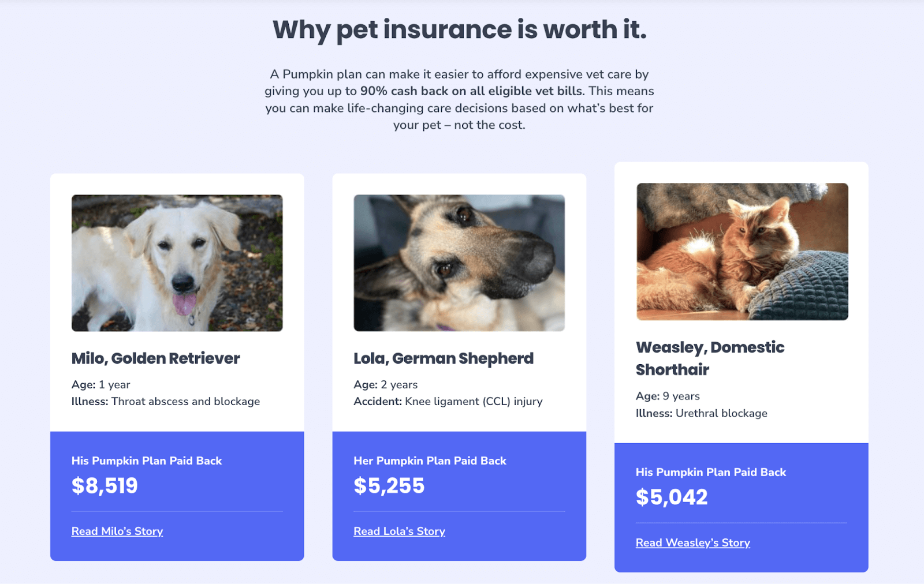
Task: Click the Milo, Golden Retriever card title
Action: [x=155, y=358]
